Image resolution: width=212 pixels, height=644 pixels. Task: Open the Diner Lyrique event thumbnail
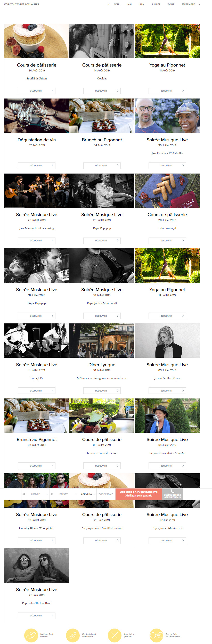(102, 340)
